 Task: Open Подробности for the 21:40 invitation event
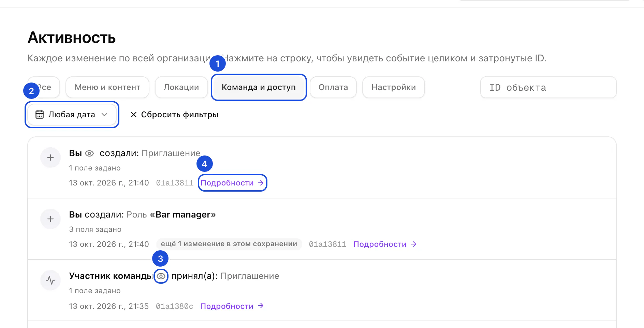click(232, 183)
